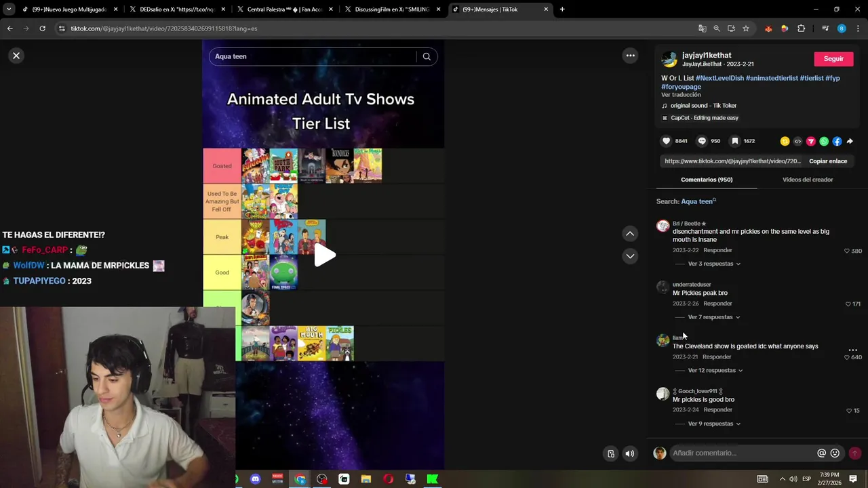Open options dots on Cleveland show comment
The image size is (868, 488).
click(x=852, y=350)
